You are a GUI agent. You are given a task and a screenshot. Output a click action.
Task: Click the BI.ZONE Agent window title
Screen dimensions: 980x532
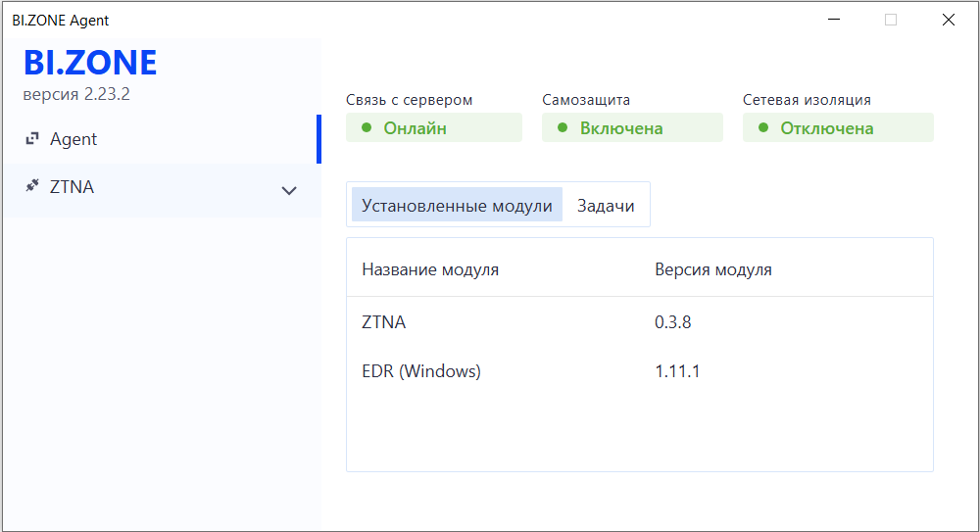click(61, 21)
